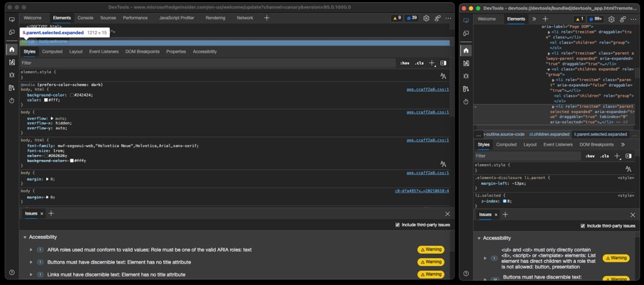Open Settings gear in left DevTools window
The image size is (644, 285).
coord(426,18)
